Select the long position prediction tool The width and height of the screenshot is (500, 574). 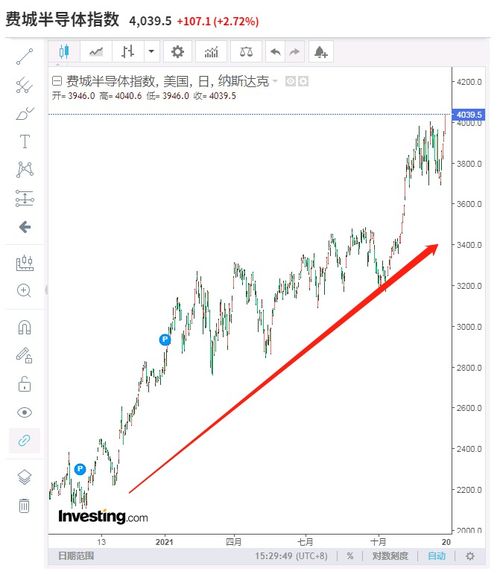click(25, 198)
